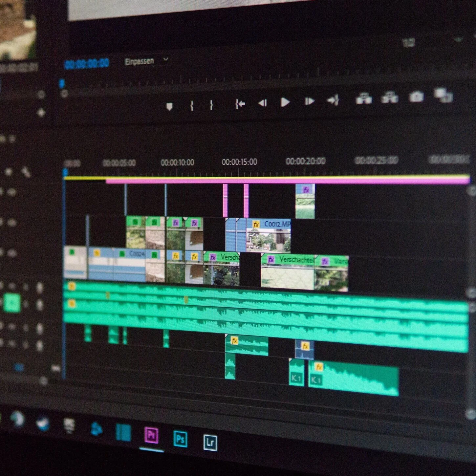Click the Extract button
Viewport: 476px width, 476px height.
pyautogui.click(x=389, y=97)
